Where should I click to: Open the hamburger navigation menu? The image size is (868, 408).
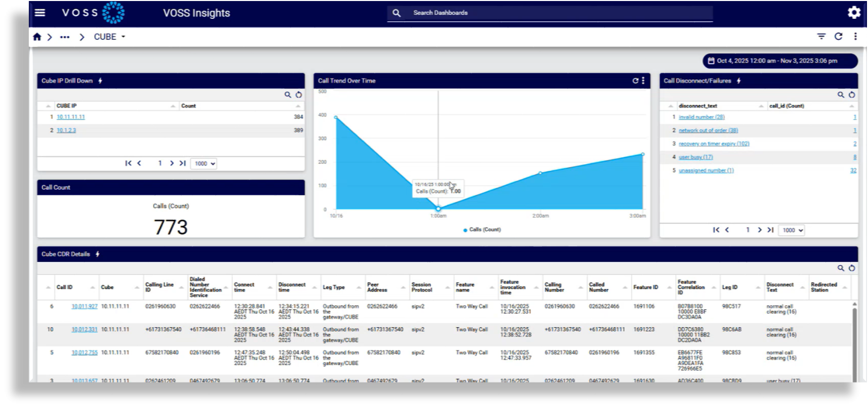coord(40,13)
